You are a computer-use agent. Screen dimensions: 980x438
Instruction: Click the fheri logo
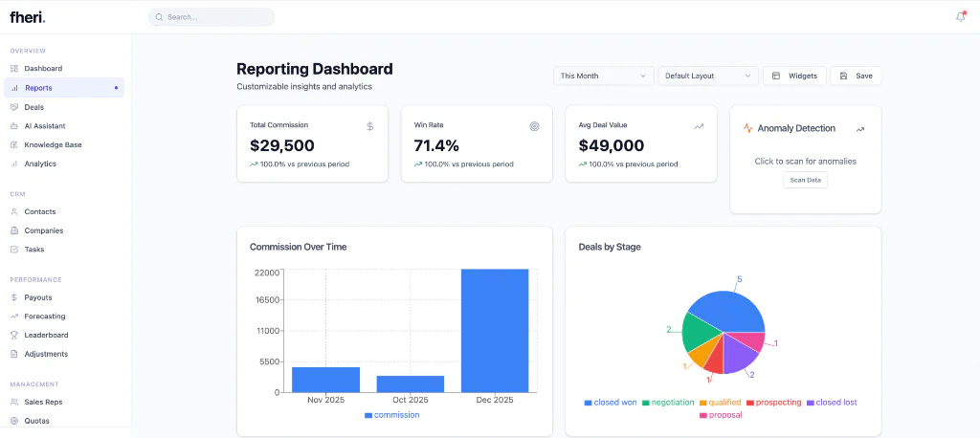point(27,16)
